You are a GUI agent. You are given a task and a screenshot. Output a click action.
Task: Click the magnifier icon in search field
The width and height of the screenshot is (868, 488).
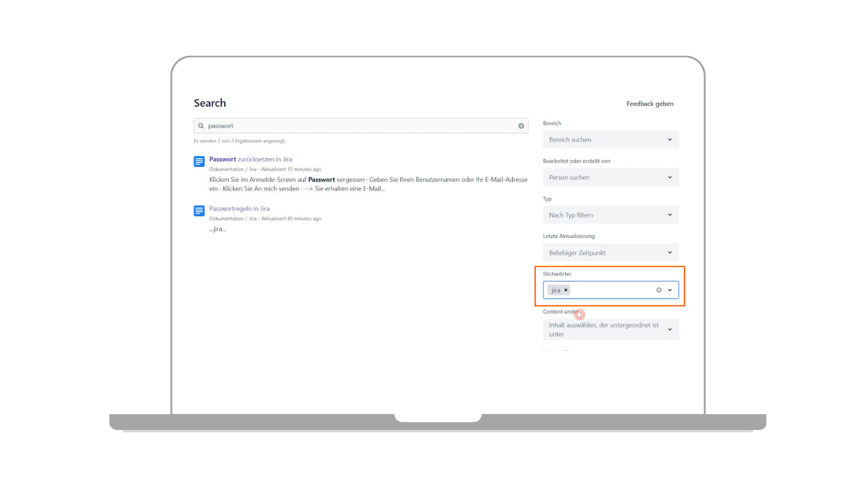point(201,126)
